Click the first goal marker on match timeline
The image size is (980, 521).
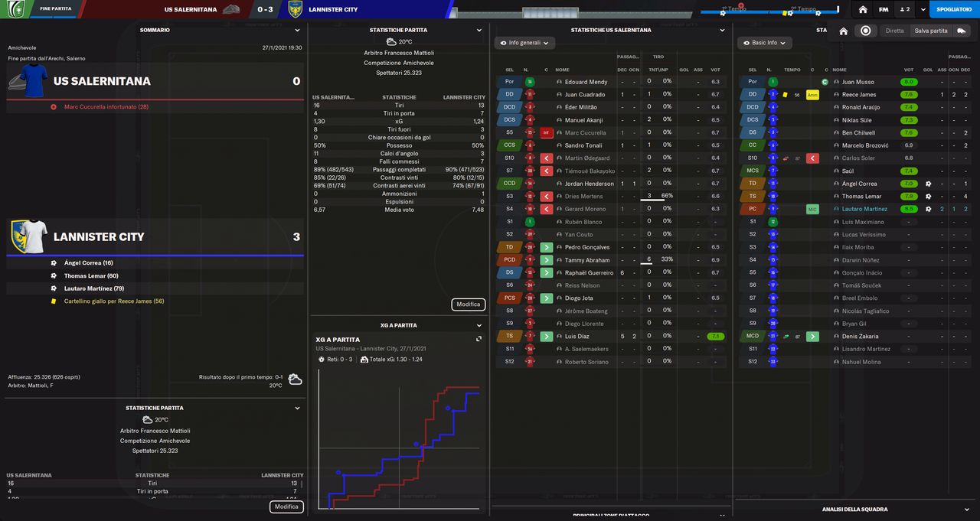point(724,13)
